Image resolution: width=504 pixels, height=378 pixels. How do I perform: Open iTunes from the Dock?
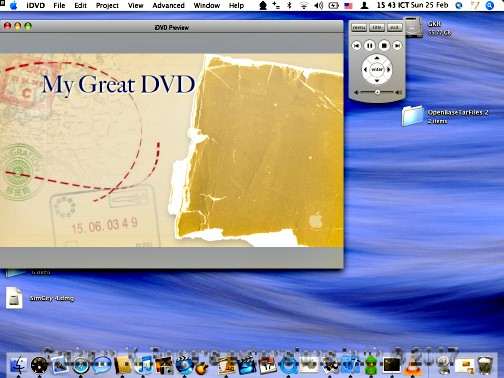tap(144, 365)
